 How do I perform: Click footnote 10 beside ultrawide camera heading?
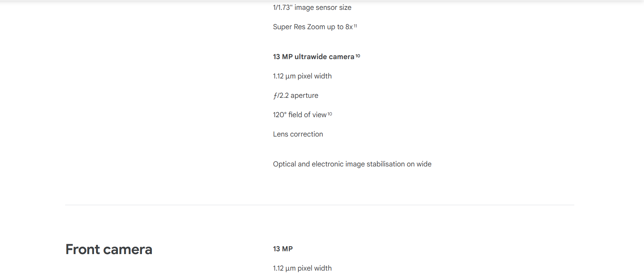[358, 56]
